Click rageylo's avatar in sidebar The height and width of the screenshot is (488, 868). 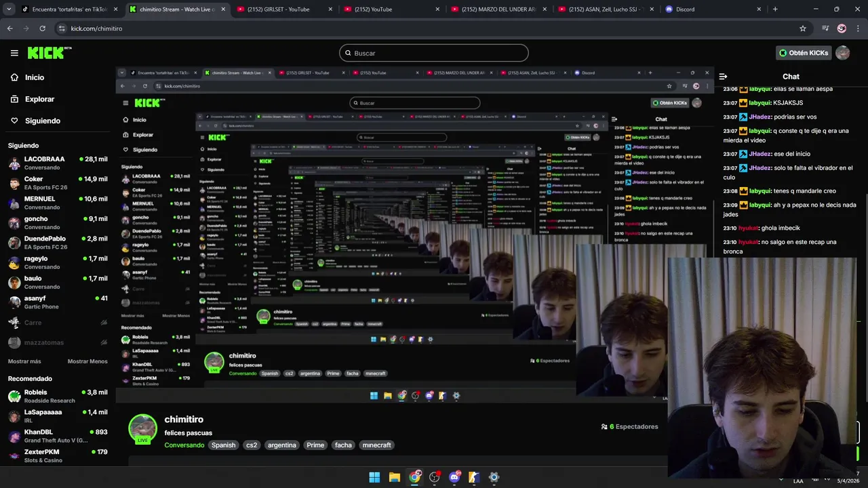click(14, 262)
